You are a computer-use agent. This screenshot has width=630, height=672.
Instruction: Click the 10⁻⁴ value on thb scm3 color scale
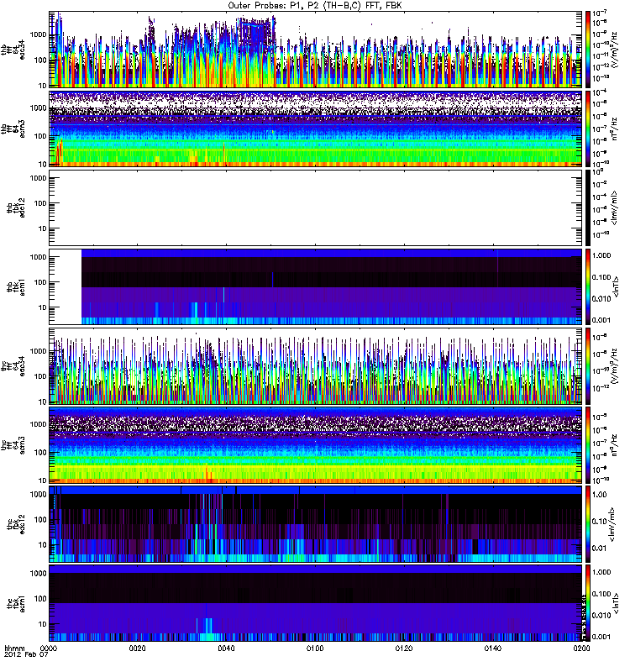pyautogui.click(x=601, y=92)
